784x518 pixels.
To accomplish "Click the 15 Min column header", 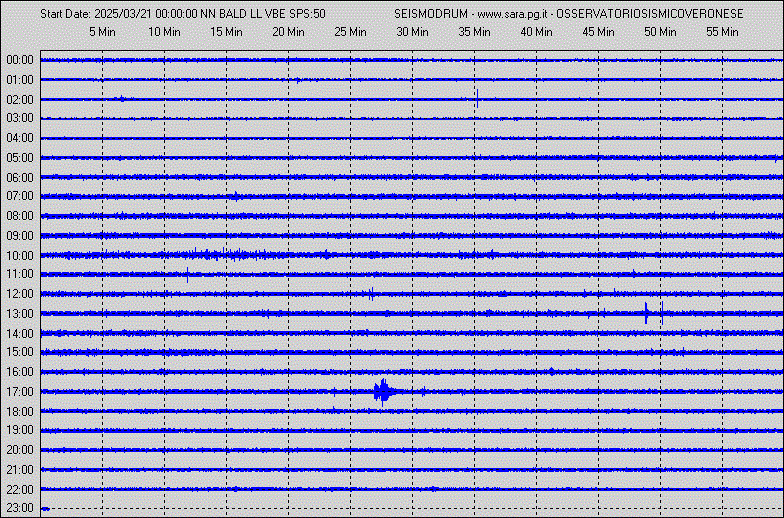I will pos(226,32).
